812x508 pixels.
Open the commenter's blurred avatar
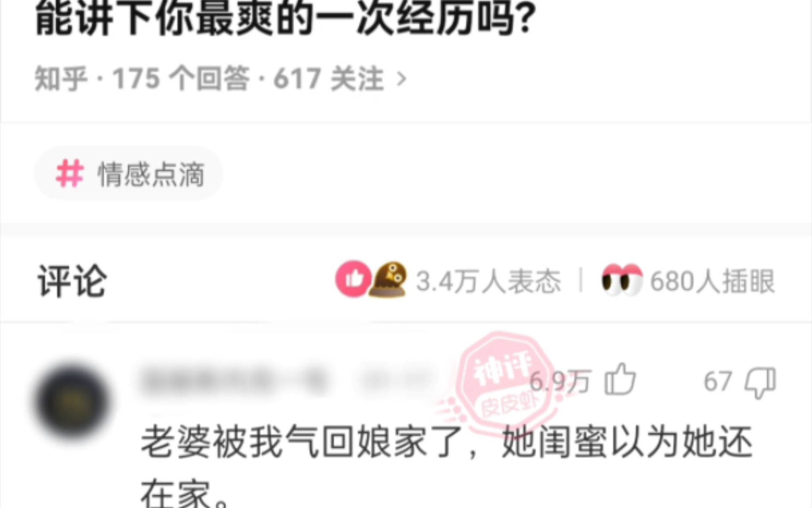point(73,401)
